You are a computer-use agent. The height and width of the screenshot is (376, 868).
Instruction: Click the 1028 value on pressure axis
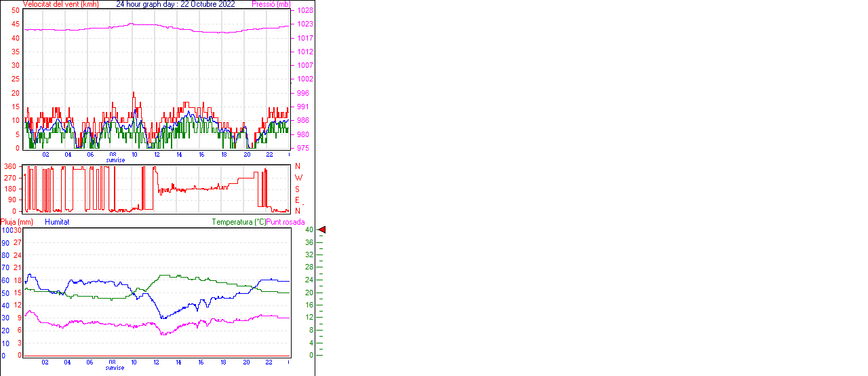(x=304, y=11)
